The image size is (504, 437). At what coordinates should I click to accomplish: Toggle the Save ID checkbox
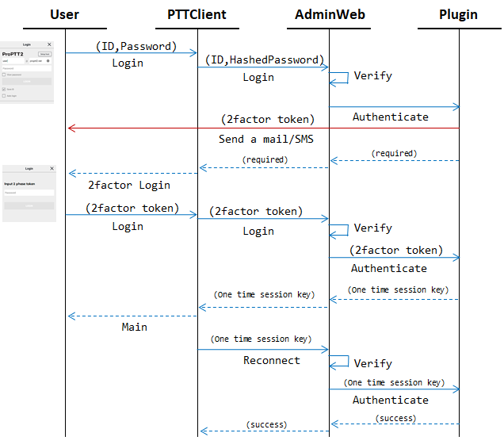point(5,90)
